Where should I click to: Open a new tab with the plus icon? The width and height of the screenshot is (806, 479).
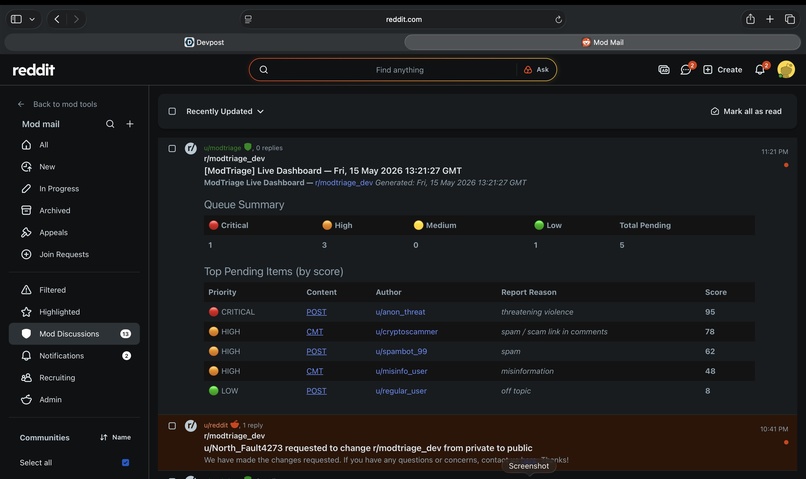770,19
